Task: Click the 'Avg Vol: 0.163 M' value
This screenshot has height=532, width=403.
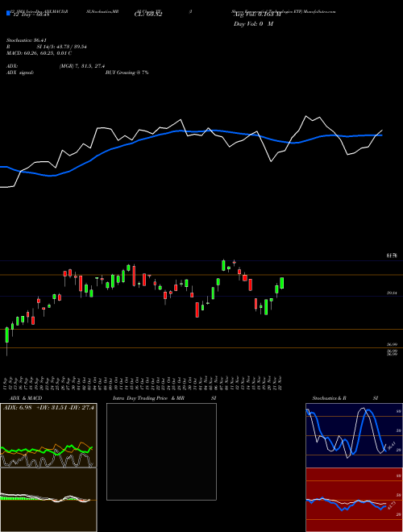Action: coord(257,15)
